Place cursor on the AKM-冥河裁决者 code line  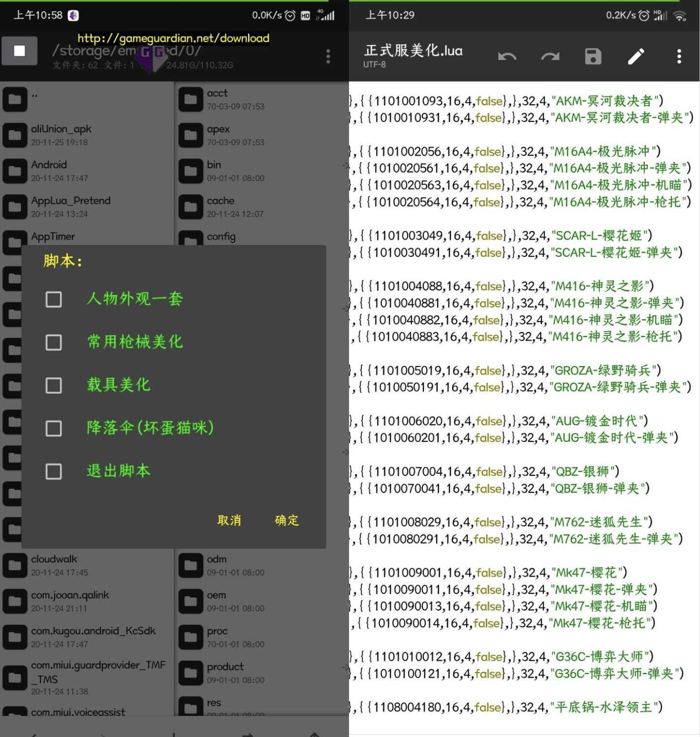(506, 101)
